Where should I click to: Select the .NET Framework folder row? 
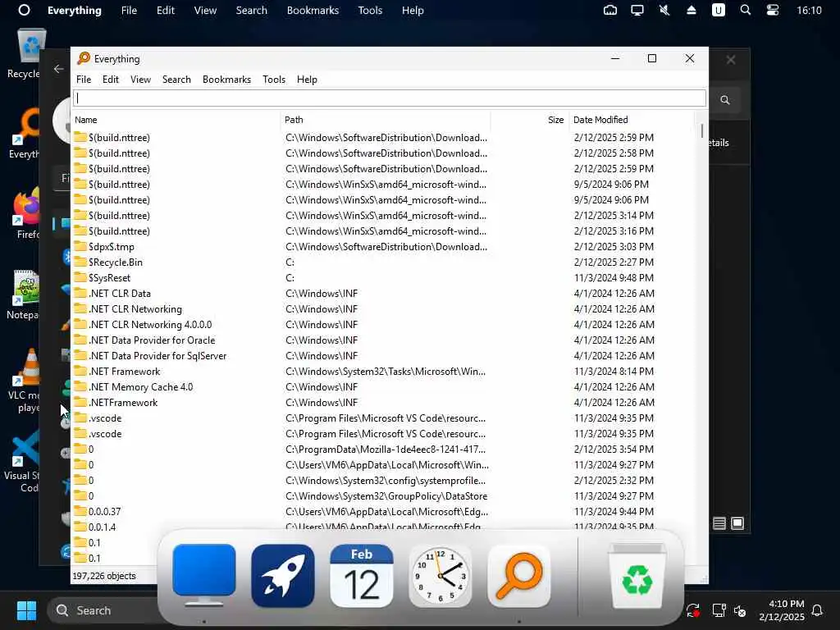pyautogui.click(x=383, y=372)
